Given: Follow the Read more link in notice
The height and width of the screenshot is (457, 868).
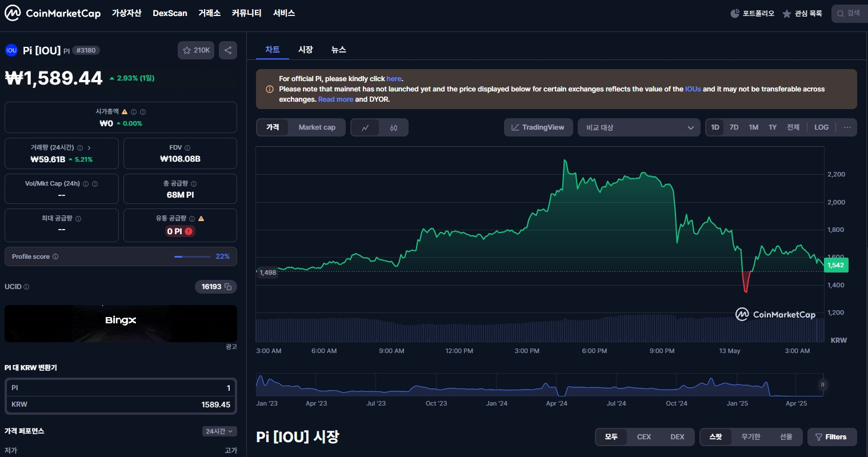Looking at the screenshot, I should click(x=335, y=99).
